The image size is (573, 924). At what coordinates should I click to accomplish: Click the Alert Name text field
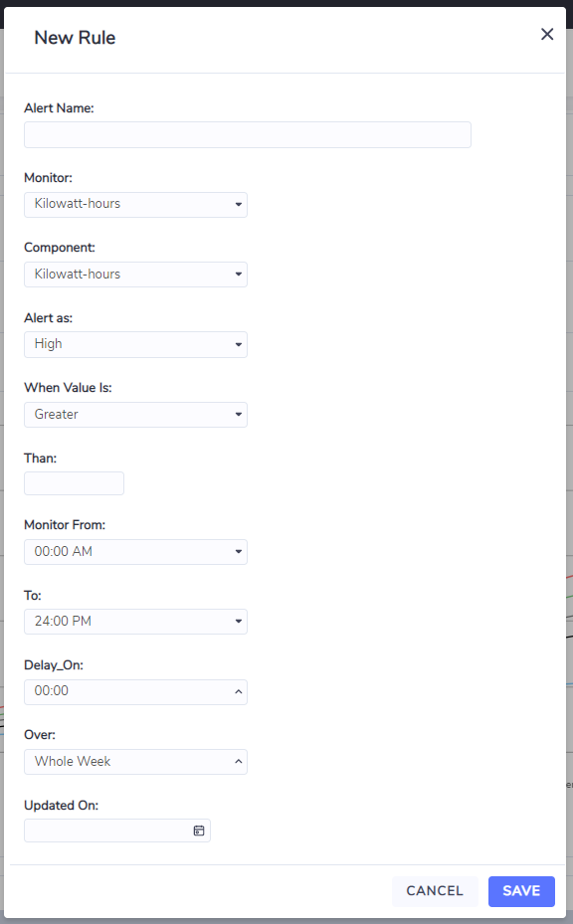pyautogui.click(x=248, y=135)
